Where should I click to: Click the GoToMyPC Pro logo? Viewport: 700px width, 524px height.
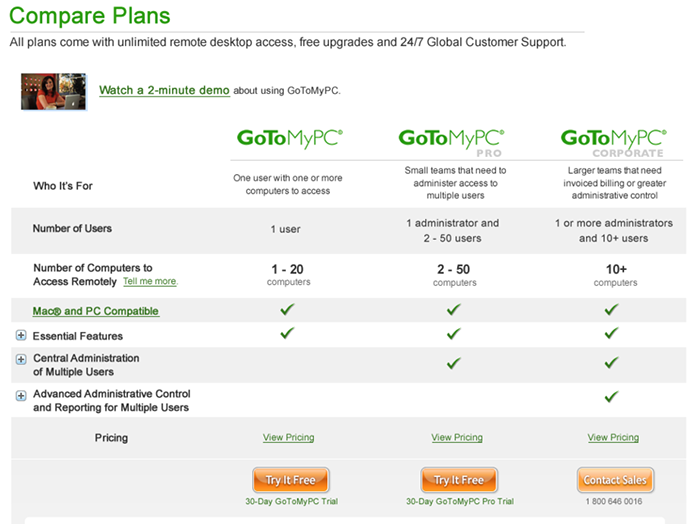(451, 142)
